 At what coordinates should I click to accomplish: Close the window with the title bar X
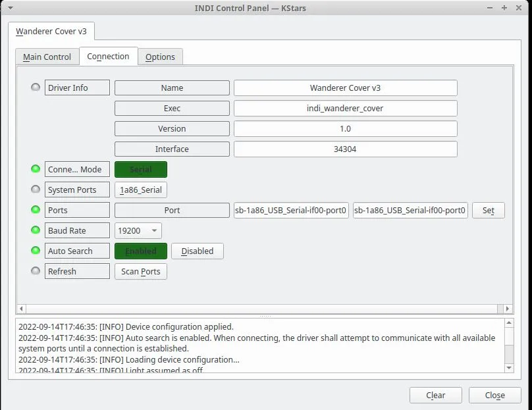(x=519, y=8)
